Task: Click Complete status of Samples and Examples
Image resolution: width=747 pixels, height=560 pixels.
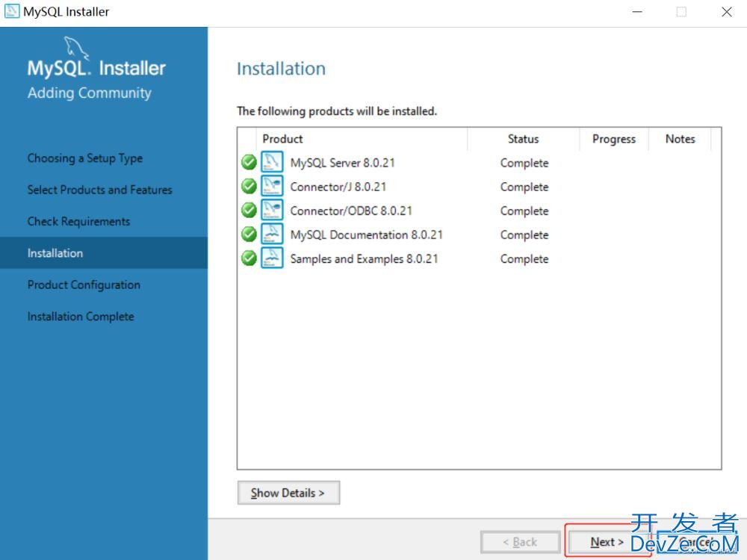Action: point(524,258)
